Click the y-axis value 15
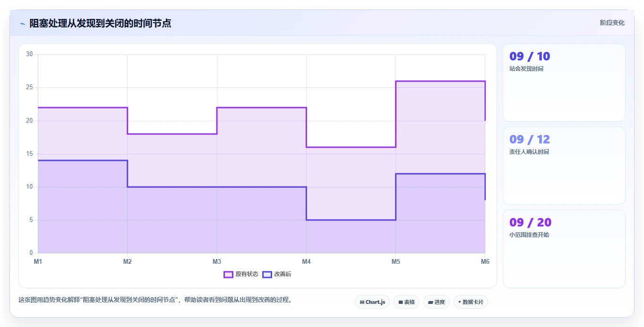Screen dimensions: 644x327 [x=29, y=154]
